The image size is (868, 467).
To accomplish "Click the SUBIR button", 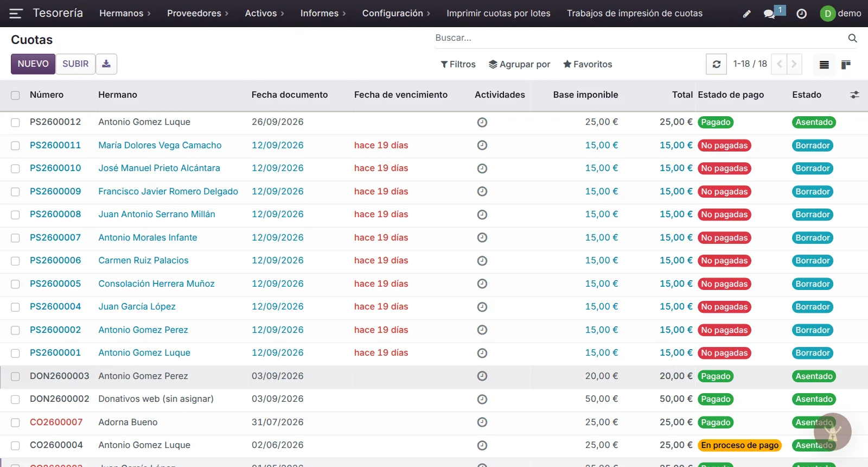I will tap(75, 64).
